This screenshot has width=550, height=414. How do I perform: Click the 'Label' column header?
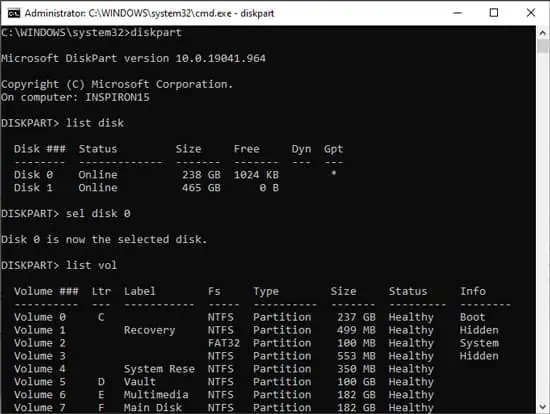pos(140,291)
